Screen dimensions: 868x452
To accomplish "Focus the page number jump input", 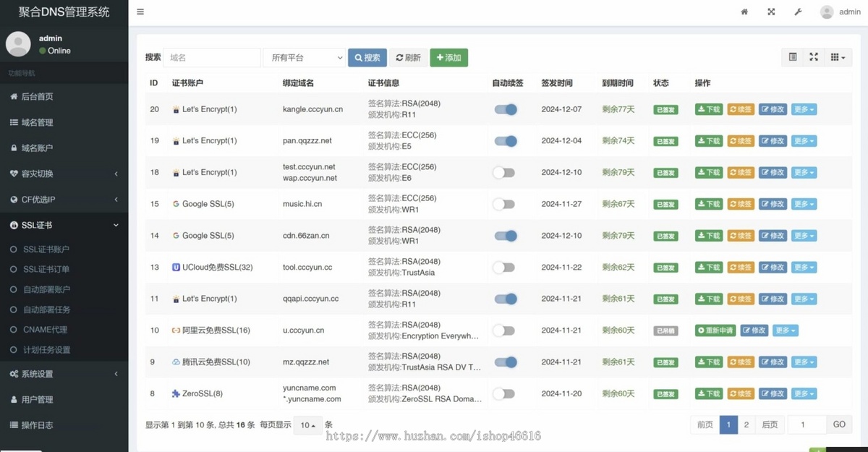I will click(807, 425).
